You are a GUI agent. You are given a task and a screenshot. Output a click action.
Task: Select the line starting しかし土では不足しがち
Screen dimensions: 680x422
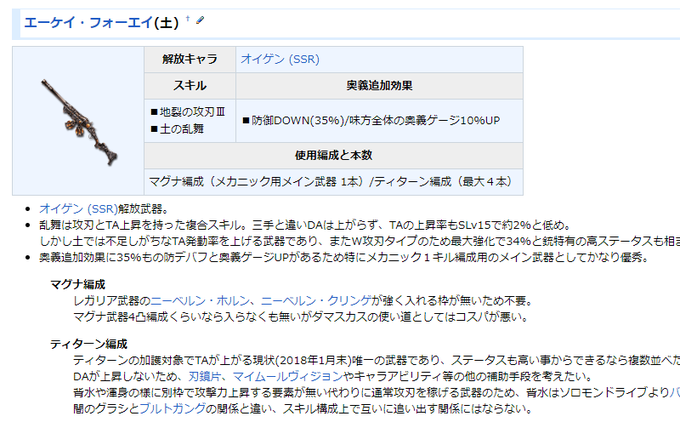[x=360, y=241]
